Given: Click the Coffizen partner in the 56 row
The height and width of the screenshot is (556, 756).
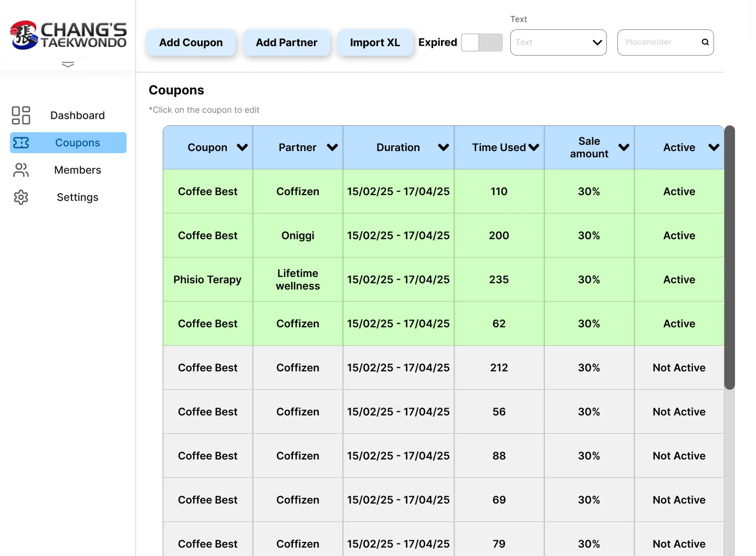Looking at the screenshot, I should [298, 412].
